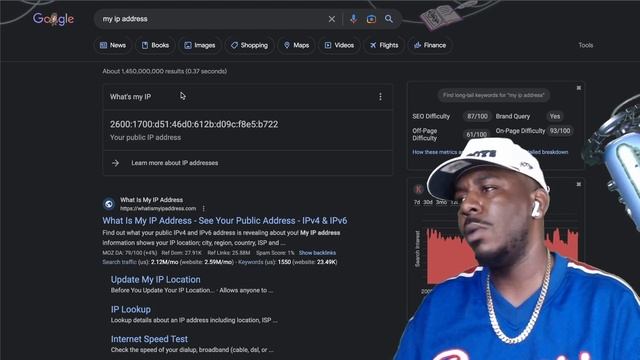Image resolution: width=640 pixels, height=360 pixels.
Task: Click the 93/100 On-Page Difficulty value
Action: (x=560, y=131)
